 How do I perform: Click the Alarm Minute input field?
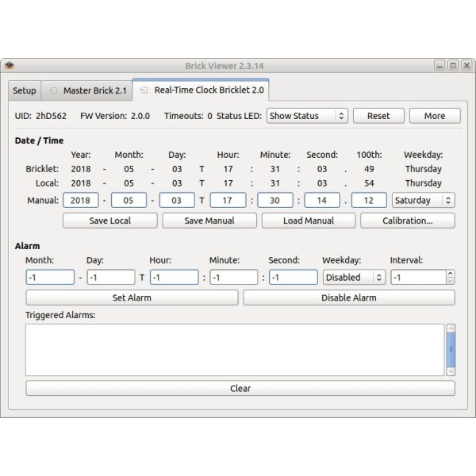[x=234, y=277]
